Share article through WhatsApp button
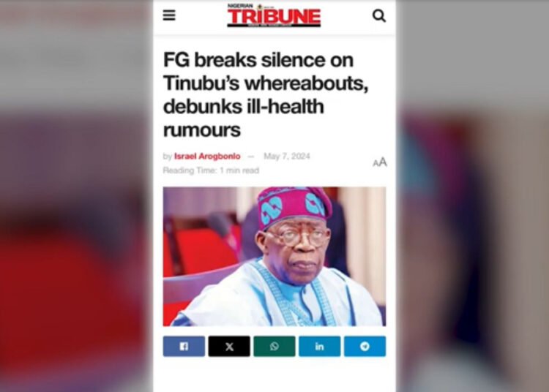Viewport: 549px width, 392px height. click(x=274, y=346)
